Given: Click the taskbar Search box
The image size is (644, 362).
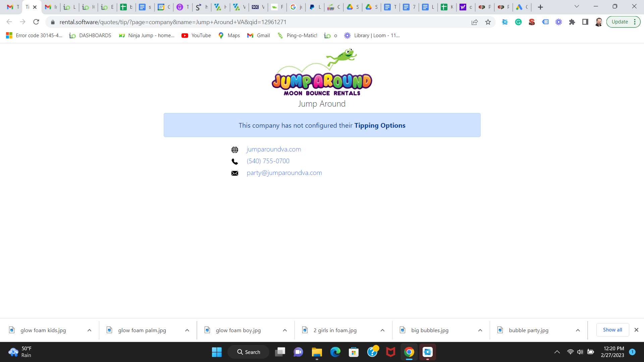Looking at the screenshot, I should click(249, 352).
